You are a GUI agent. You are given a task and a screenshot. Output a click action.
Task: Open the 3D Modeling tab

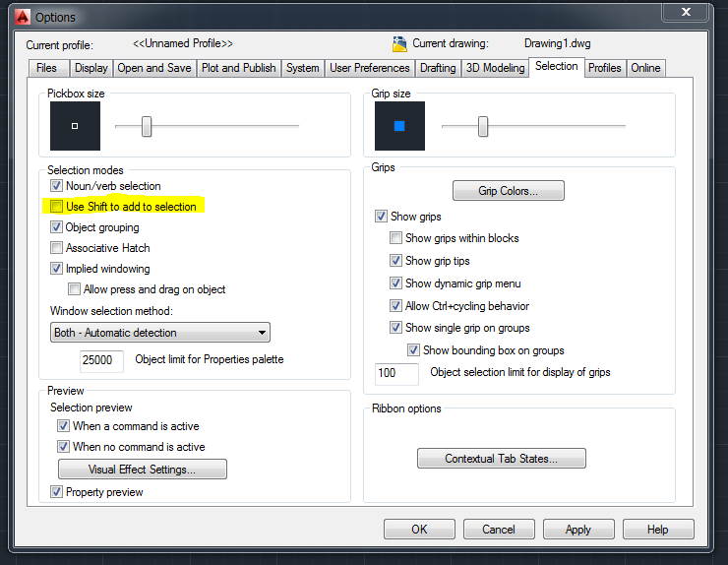click(x=495, y=68)
